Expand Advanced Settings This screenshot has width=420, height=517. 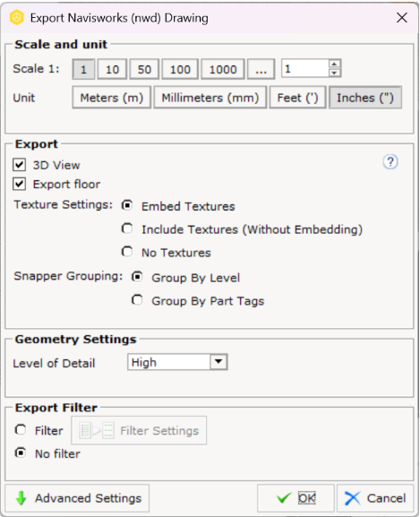click(77, 498)
